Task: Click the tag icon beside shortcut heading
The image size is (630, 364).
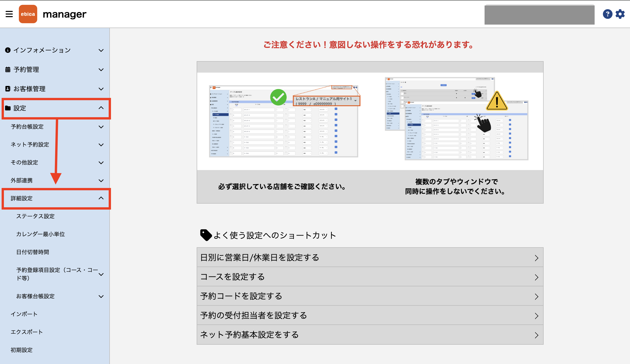Action: click(x=206, y=235)
